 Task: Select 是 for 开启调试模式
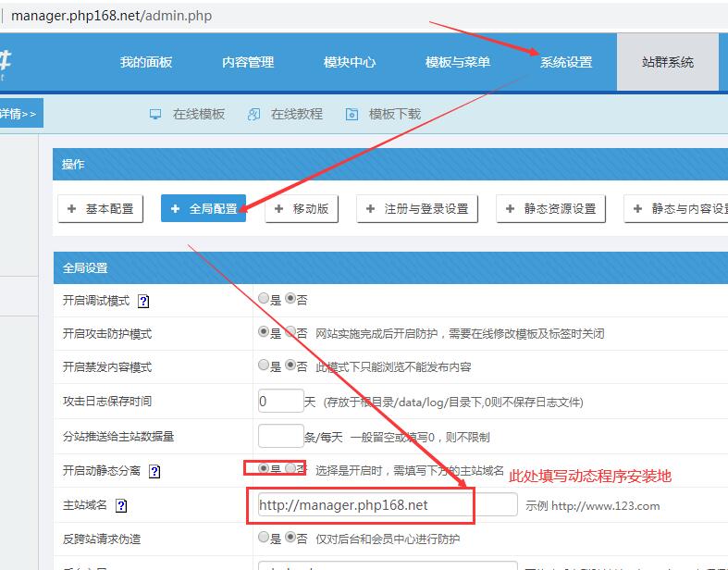click(x=264, y=300)
